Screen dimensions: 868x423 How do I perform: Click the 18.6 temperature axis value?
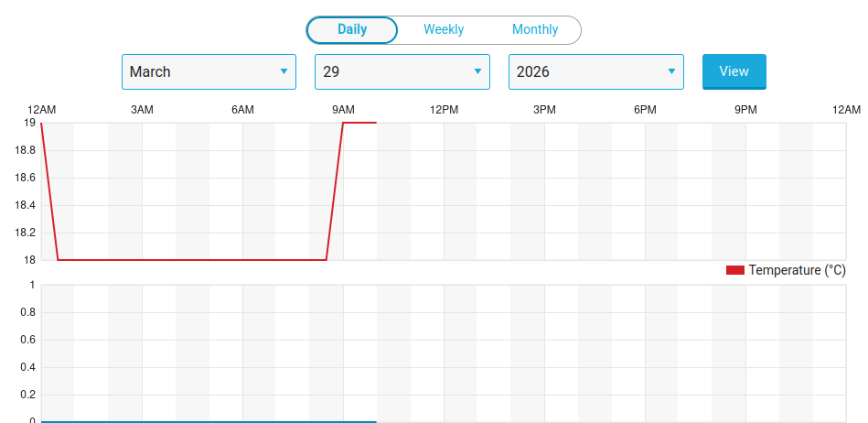coord(26,178)
